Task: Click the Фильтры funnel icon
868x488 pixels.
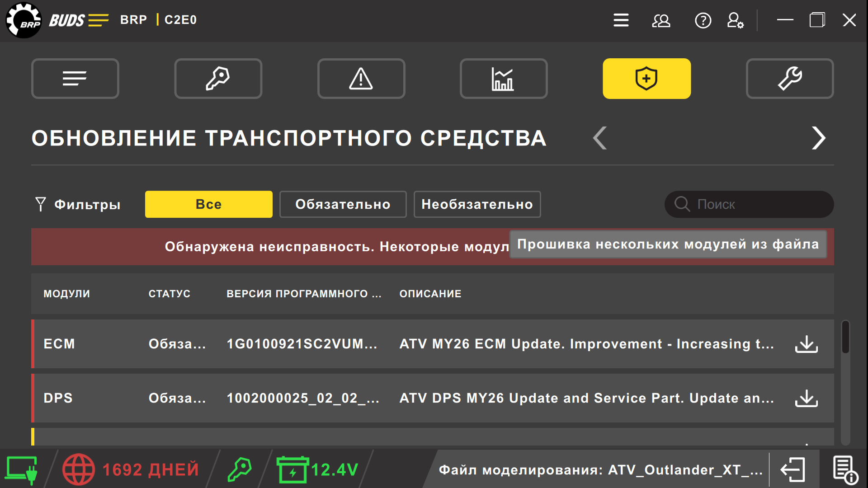Action: point(41,204)
